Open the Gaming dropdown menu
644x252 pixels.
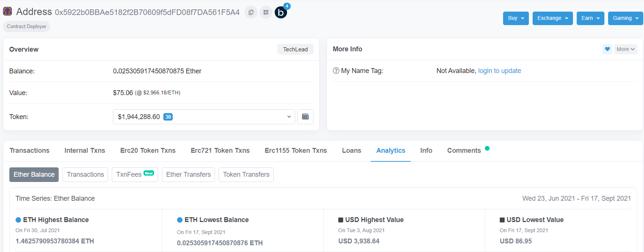(626, 18)
